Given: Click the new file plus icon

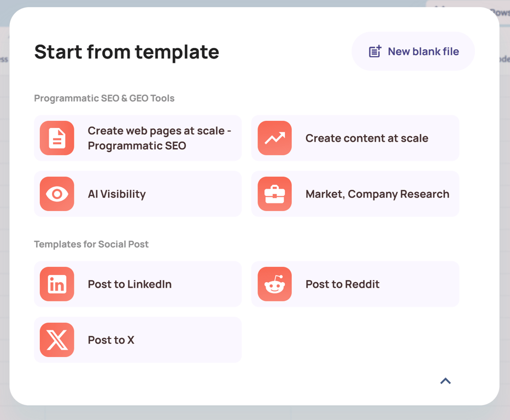Looking at the screenshot, I should point(375,51).
